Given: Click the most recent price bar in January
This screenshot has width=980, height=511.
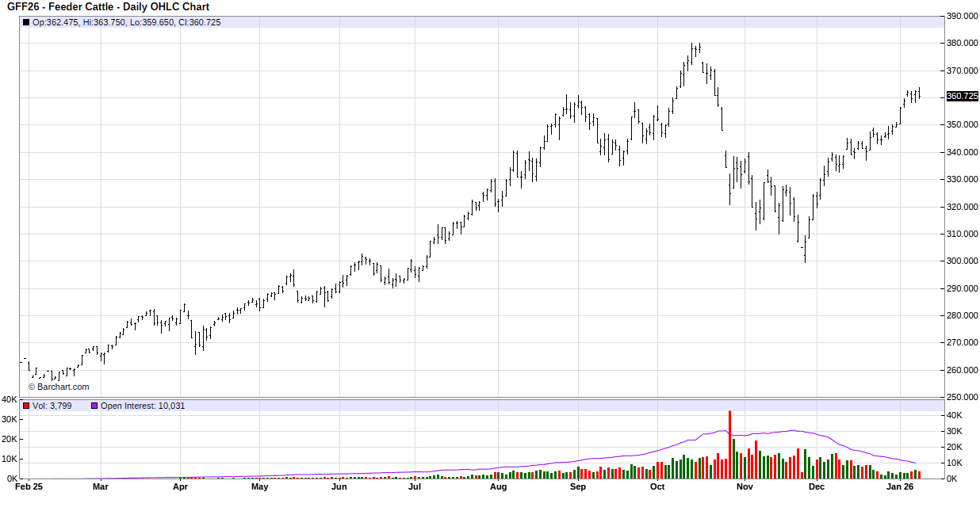Looking at the screenshot, I should coord(919,94).
